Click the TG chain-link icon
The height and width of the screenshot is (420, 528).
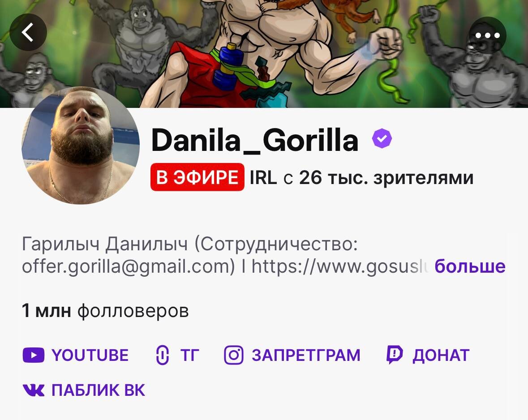point(162,356)
